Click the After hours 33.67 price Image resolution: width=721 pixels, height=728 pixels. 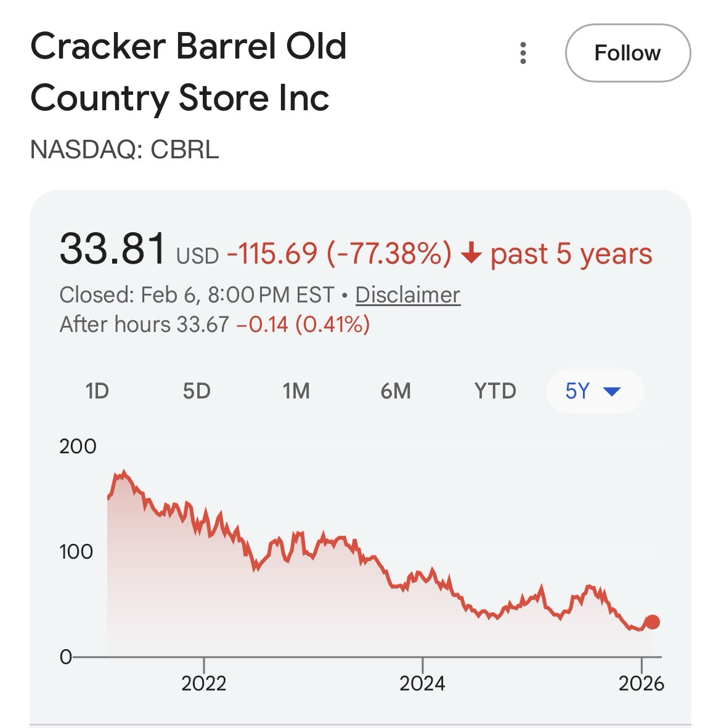(203, 324)
